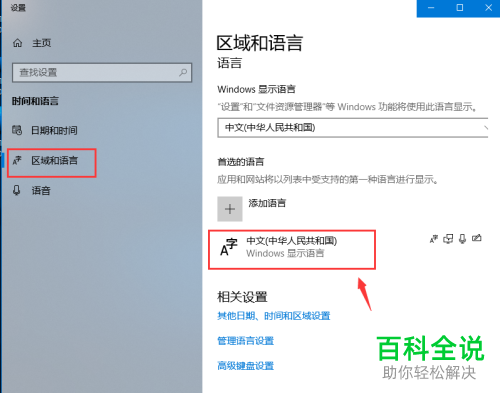Screen dimensions: 500x393
Task: Click the handwriting feature icon on the 中文 row
Action: click(477, 238)
